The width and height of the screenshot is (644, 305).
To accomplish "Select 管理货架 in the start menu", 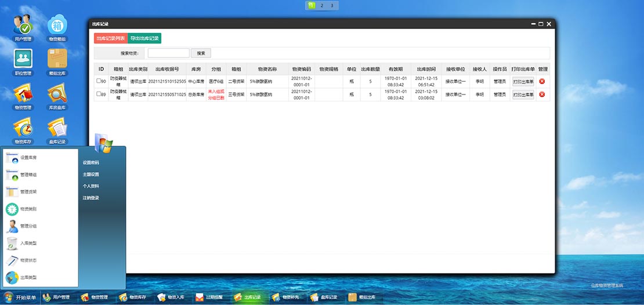I will pyautogui.click(x=40, y=192).
